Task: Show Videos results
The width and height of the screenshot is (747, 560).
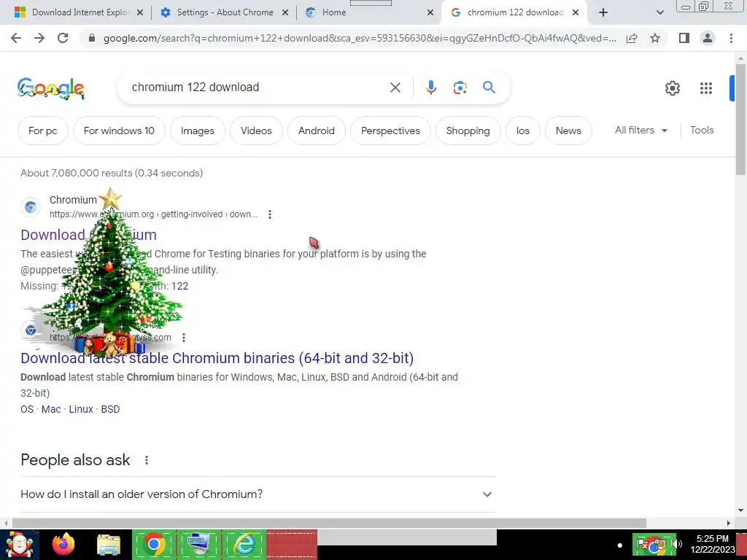Action: tap(256, 131)
